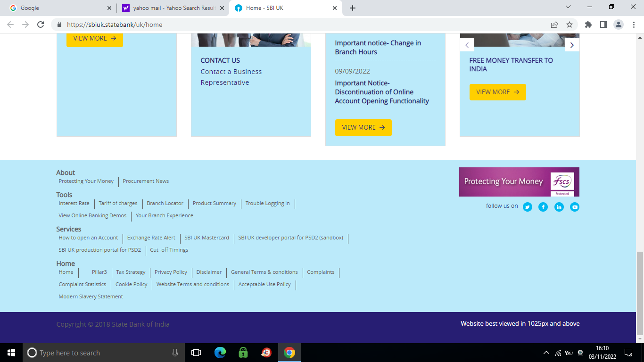Open Exchange Rate Alert link

tap(151, 238)
